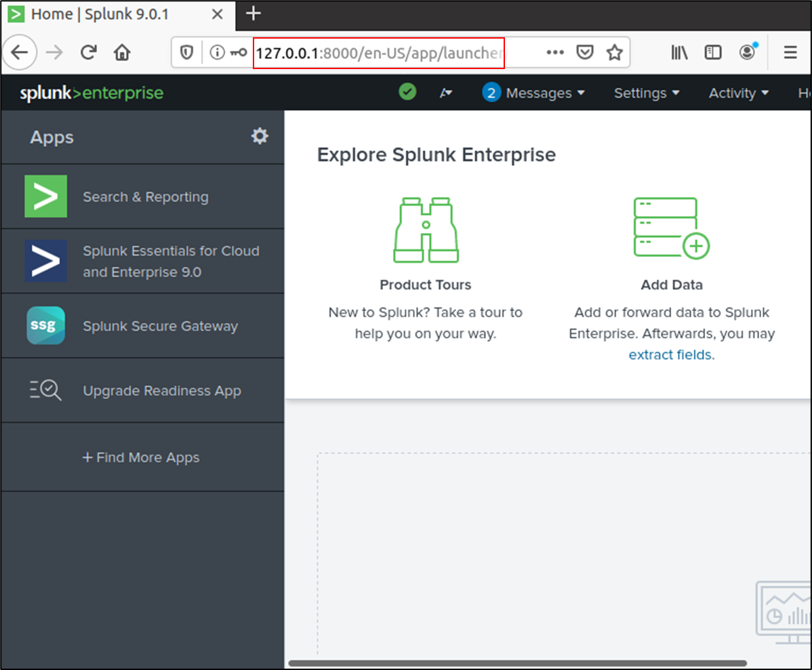Click + Find More Apps
This screenshot has width=812, height=670.
click(x=141, y=458)
